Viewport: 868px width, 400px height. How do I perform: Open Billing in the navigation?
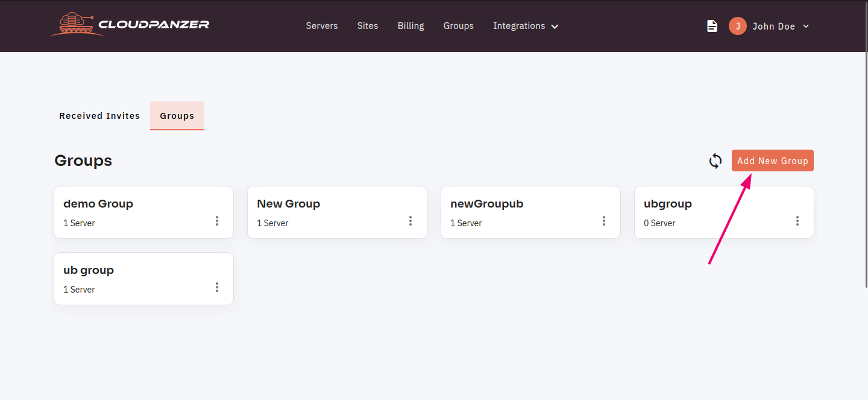tap(411, 26)
